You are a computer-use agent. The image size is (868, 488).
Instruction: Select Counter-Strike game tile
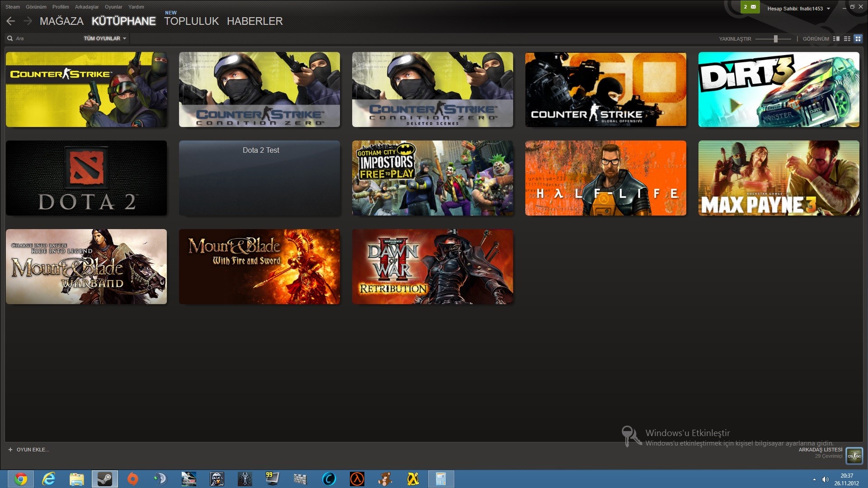coord(86,89)
